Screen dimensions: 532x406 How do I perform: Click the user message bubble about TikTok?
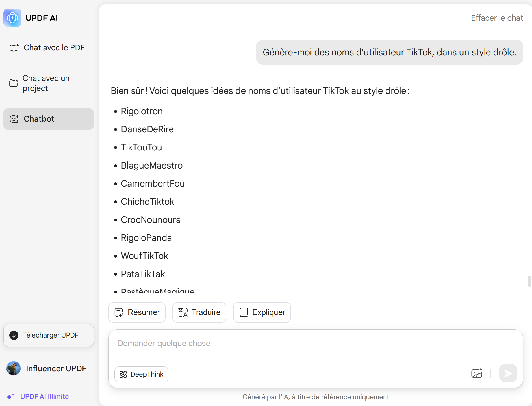point(389,53)
